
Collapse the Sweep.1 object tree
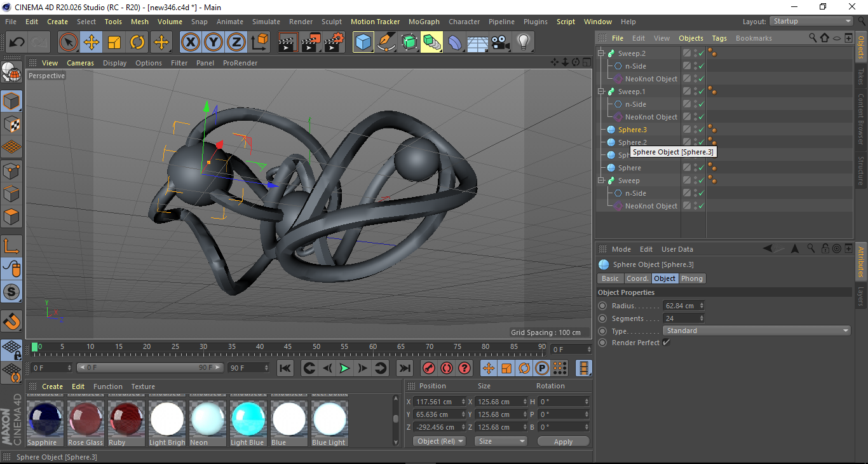(x=601, y=92)
